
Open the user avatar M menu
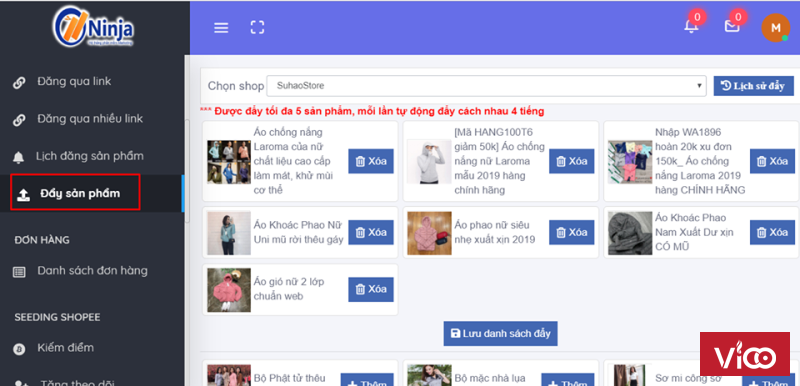[x=776, y=28]
